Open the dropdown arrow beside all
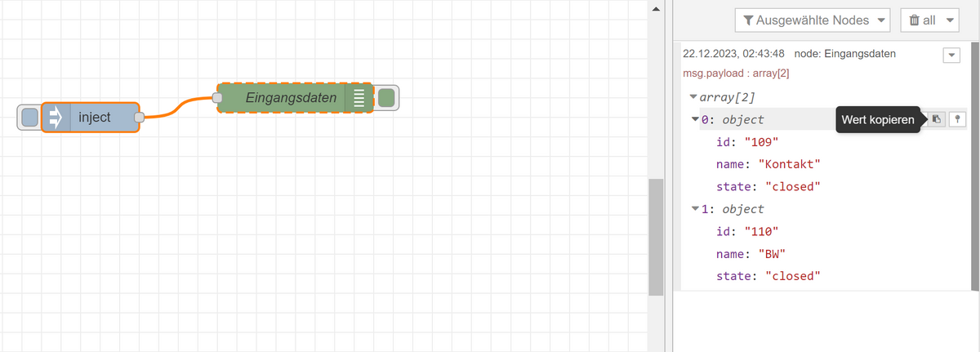 click(x=950, y=20)
